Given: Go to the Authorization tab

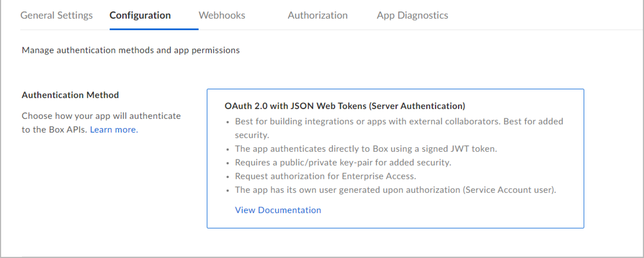Looking at the screenshot, I should point(317,15).
